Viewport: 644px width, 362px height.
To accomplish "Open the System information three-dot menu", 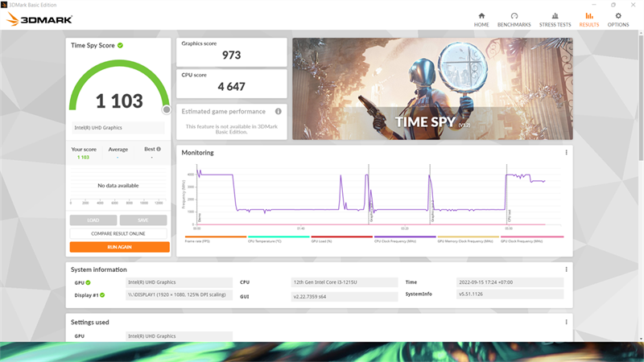I will [566, 269].
